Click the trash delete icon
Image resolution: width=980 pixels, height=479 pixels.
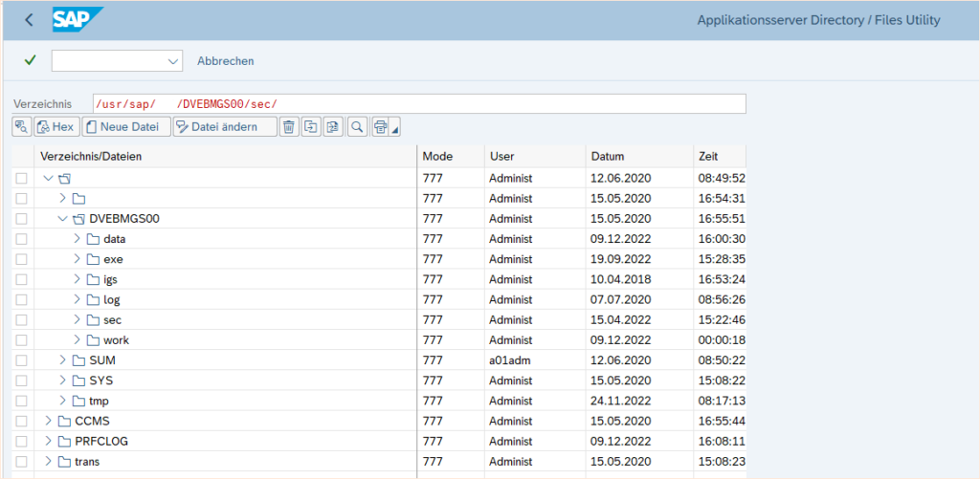click(x=288, y=127)
